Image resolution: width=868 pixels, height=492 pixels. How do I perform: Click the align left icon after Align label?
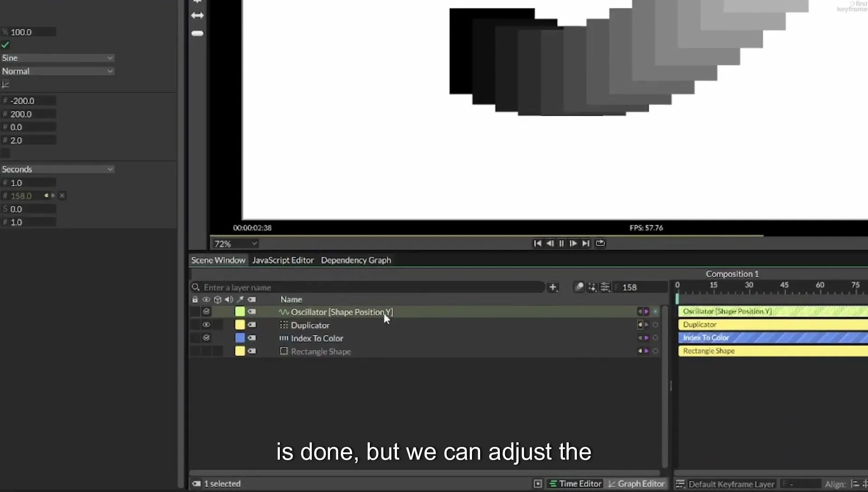click(x=855, y=484)
